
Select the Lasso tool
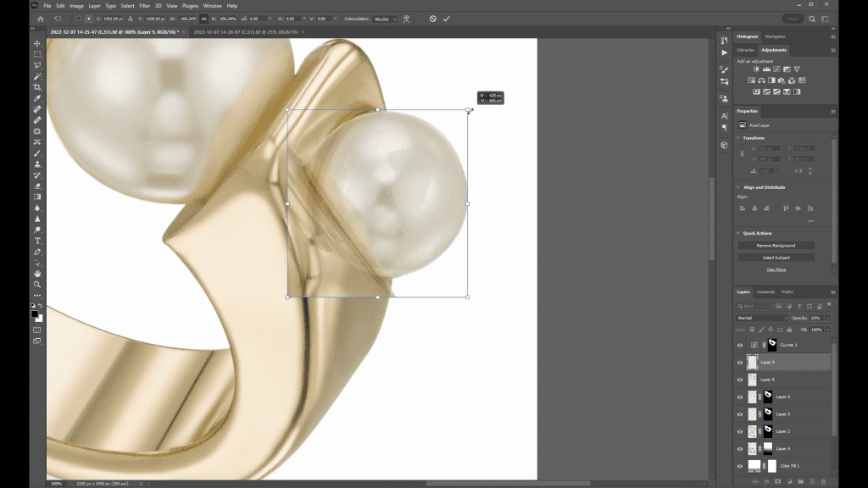point(37,65)
